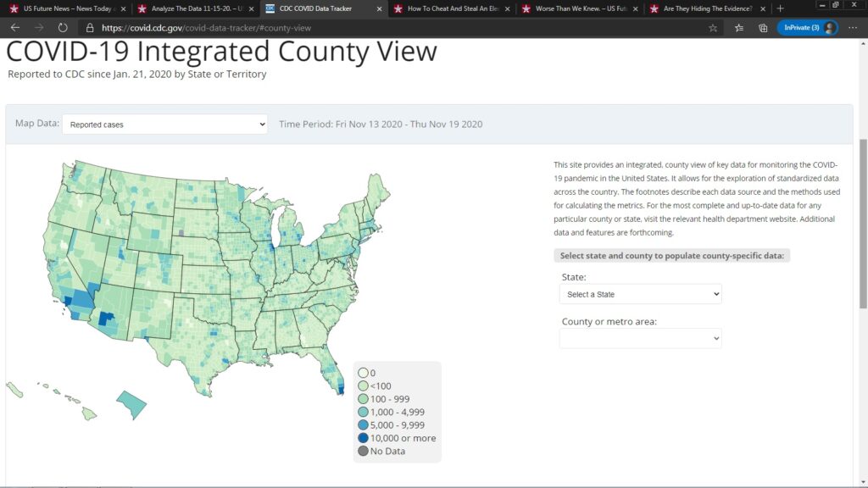Open the favorites list icon
868x488 pixels.
coord(738,27)
